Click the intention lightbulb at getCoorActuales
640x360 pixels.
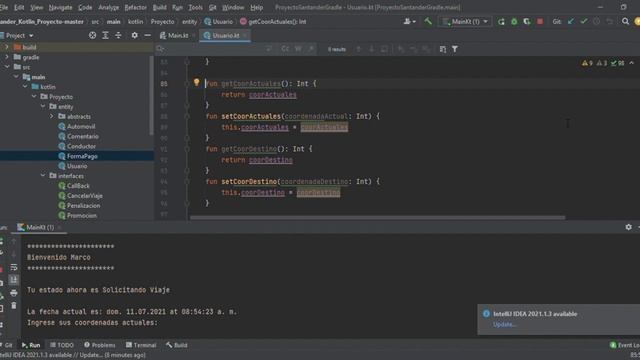[x=196, y=82]
